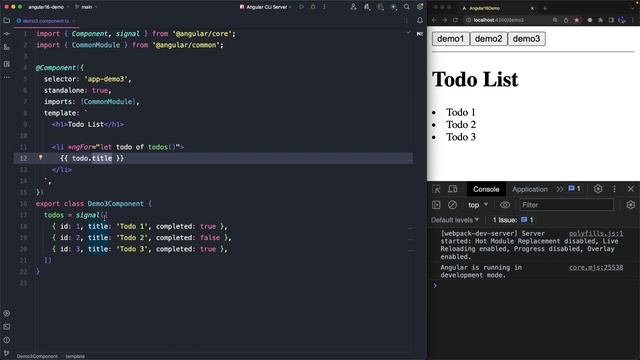This screenshot has width=640, height=360.
Task: Click the zoom magnifier in browser address bar
Action: [x=555, y=20]
